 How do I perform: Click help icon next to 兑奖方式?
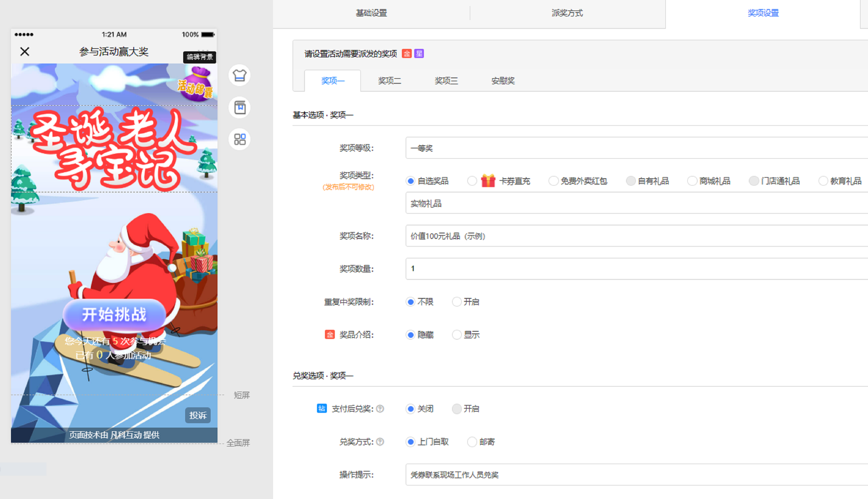pos(380,442)
